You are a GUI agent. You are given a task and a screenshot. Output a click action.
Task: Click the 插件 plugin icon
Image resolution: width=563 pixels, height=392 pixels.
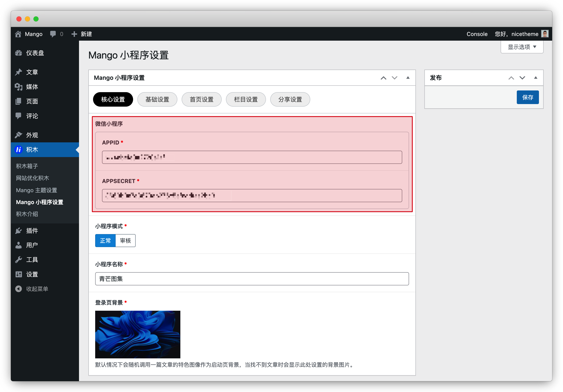19,230
